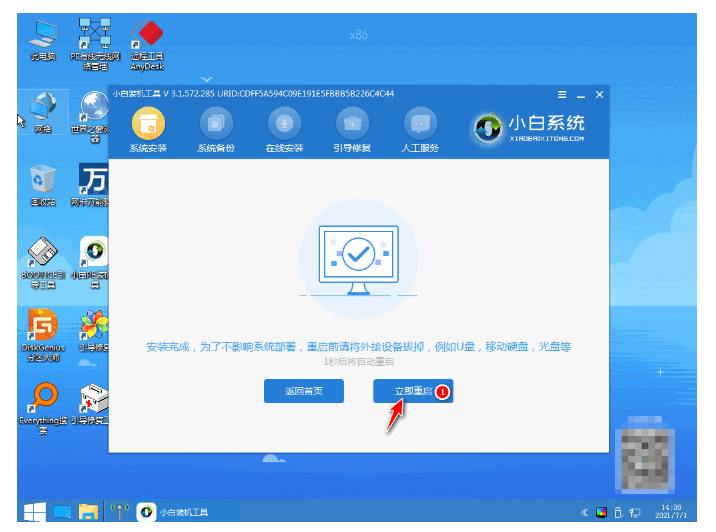716x532 pixels.
Task: Click the USB device tray icon
Action: click(618, 512)
